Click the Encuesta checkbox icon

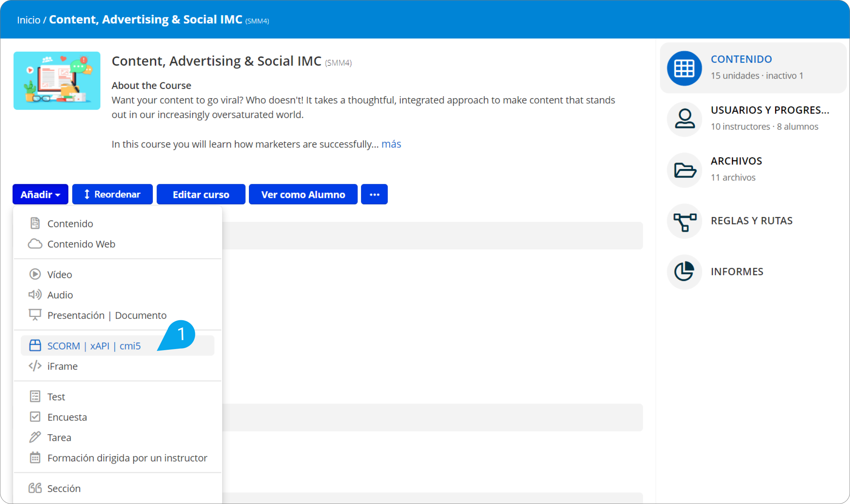tap(35, 417)
